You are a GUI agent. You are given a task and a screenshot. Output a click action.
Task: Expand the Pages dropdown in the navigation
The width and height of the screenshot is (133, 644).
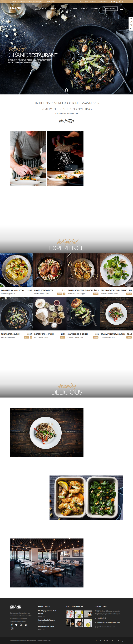63,9
